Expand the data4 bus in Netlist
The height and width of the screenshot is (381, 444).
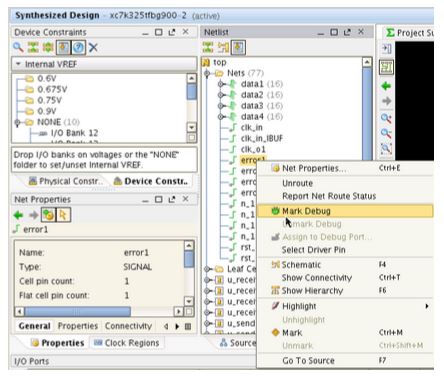(220, 117)
